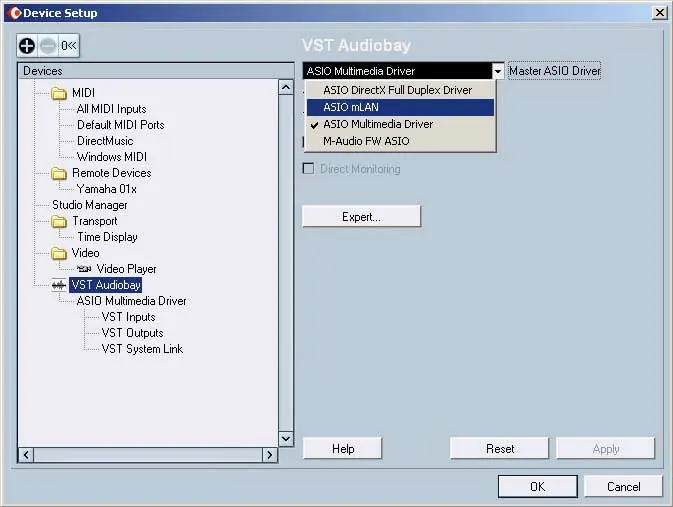Click the Reset button

(500, 449)
